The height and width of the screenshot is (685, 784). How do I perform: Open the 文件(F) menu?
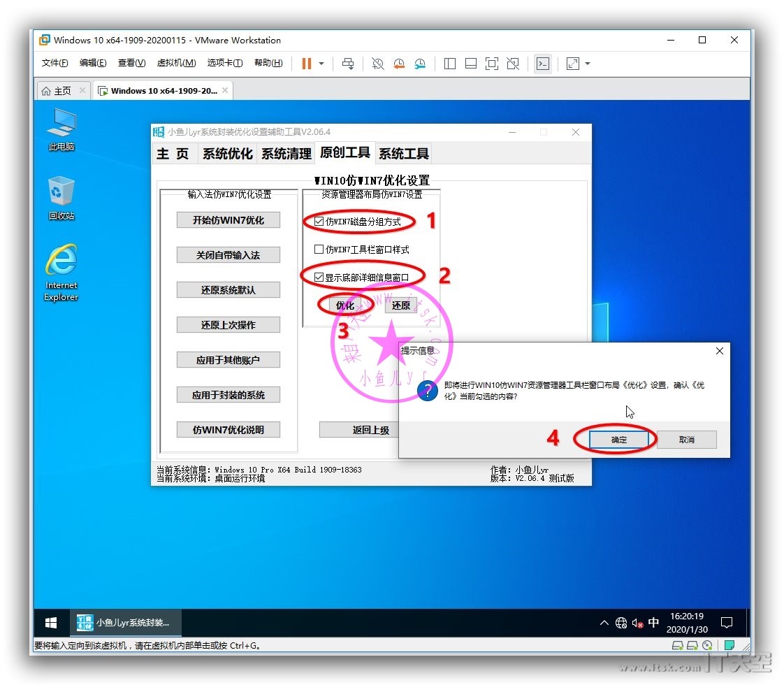coord(55,63)
